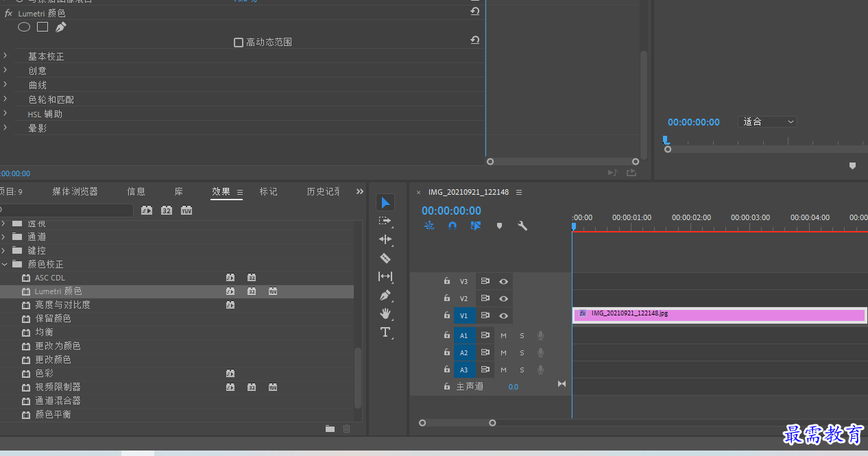Expand the 通道 effects folder
The image size is (868, 456).
point(4,237)
